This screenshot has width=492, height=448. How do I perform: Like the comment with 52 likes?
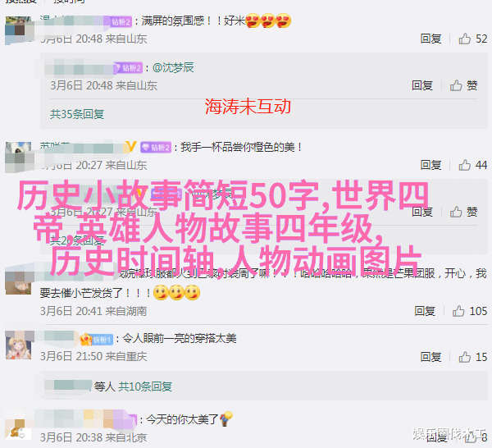pyautogui.click(x=464, y=39)
